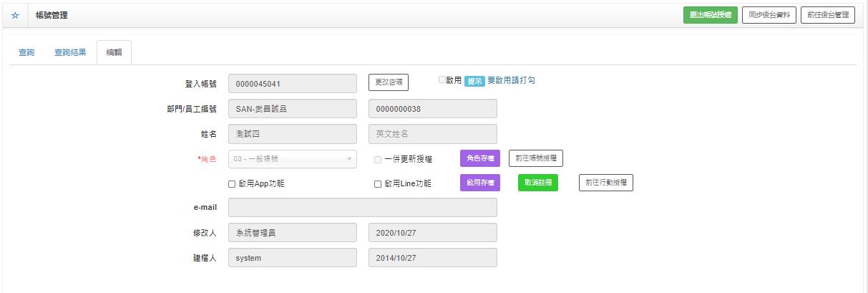868x293 pixels.
Task: Click the modified date 2020/10/27 field
Action: (432, 233)
